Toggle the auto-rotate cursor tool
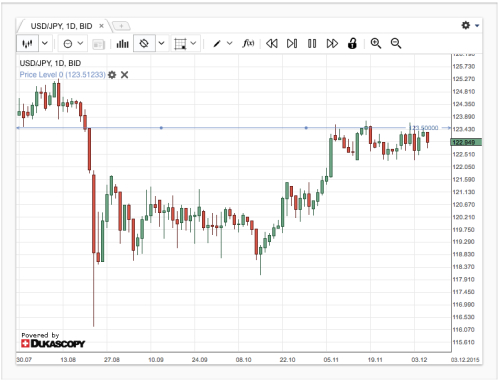The width and height of the screenshot is (500, 382). click(x=144, y=43)
